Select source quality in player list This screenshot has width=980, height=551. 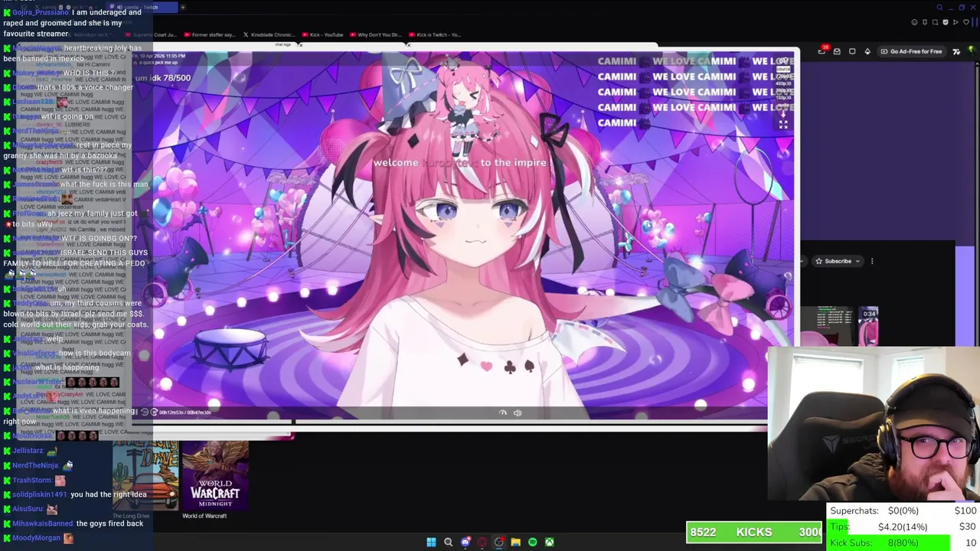(x=783, y=69)
